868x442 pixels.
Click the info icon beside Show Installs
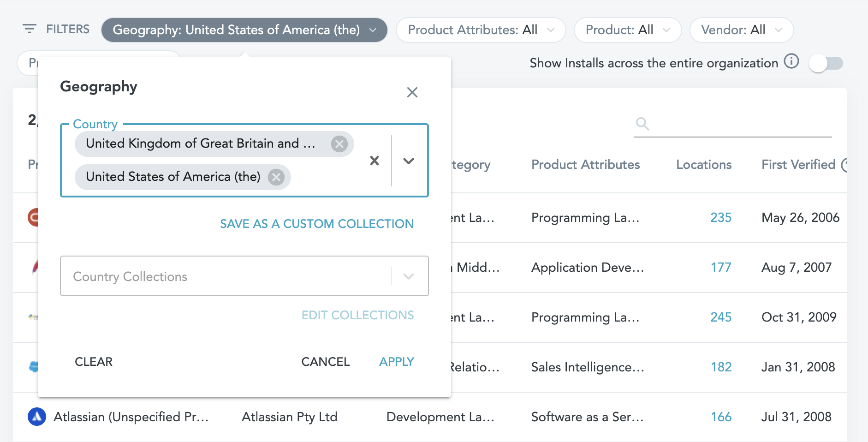[791, 61]
